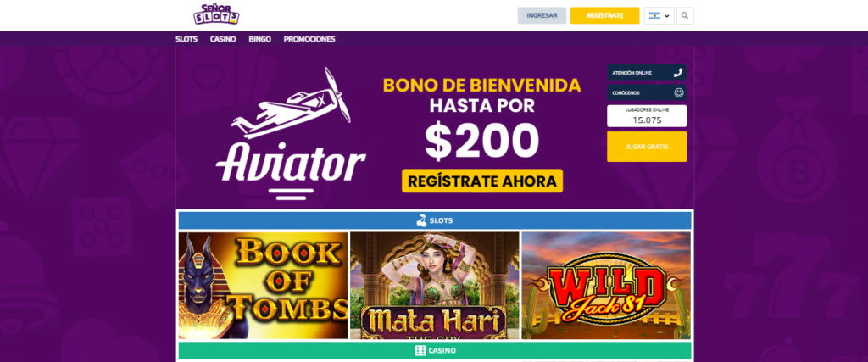The width and height of the screenshot is (868, 362).
Task: Click the cherry icon in Slots header
Action: point(422,220)
